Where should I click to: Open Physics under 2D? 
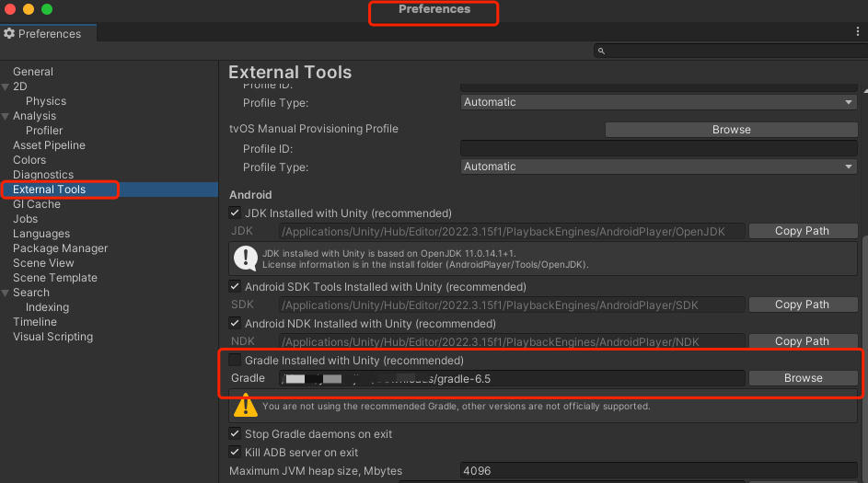[x=46, y=100]
